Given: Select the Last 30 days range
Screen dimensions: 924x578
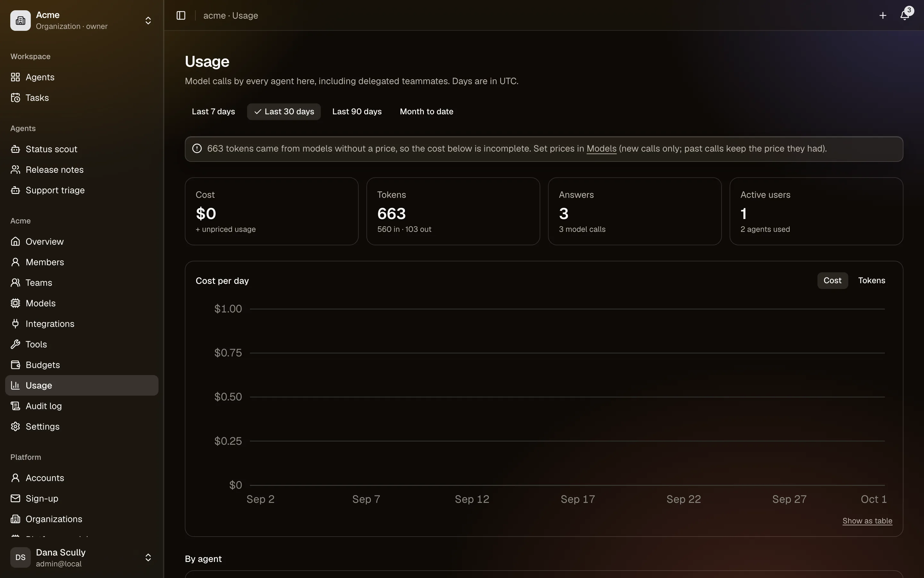Looking at the screenshot, I should 284,112.
